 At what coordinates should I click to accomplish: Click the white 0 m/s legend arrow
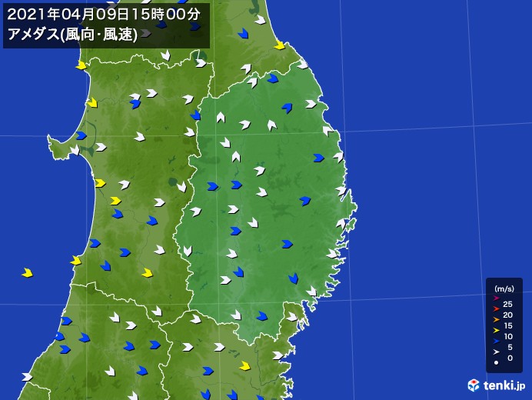click(497, 352)
